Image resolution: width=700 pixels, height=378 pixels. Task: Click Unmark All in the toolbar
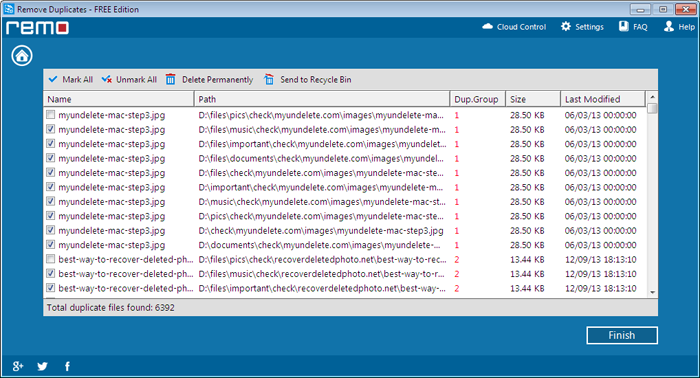point(129,79)
